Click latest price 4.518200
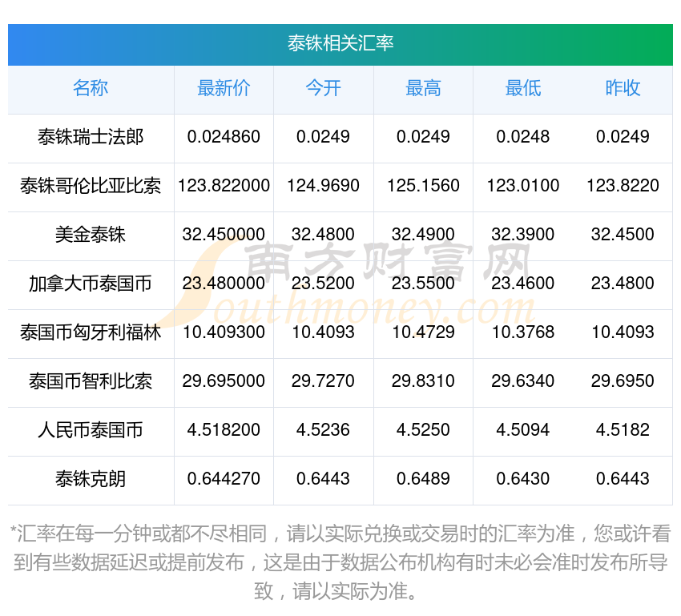 point(224,430)
